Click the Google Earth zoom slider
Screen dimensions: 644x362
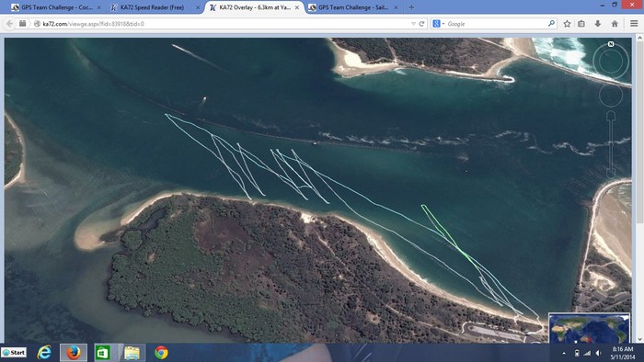click(x=611, y=144)
